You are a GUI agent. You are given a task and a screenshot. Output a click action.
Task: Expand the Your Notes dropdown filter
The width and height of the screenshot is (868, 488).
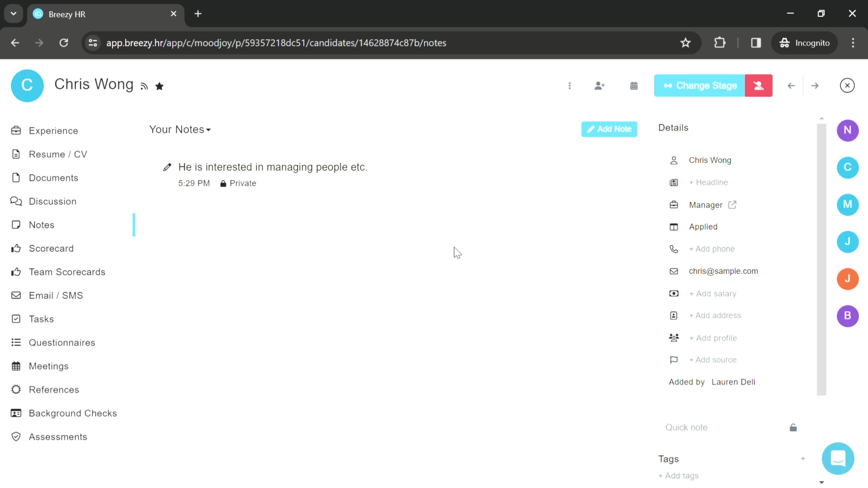180,129
